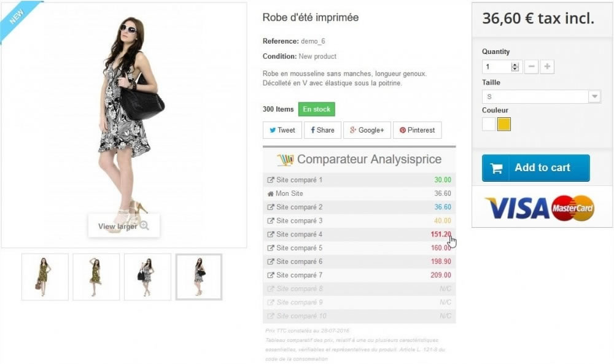Open external link icon for Site comparé 1
The width and height of the screenshot is (614, 364).
271,180
